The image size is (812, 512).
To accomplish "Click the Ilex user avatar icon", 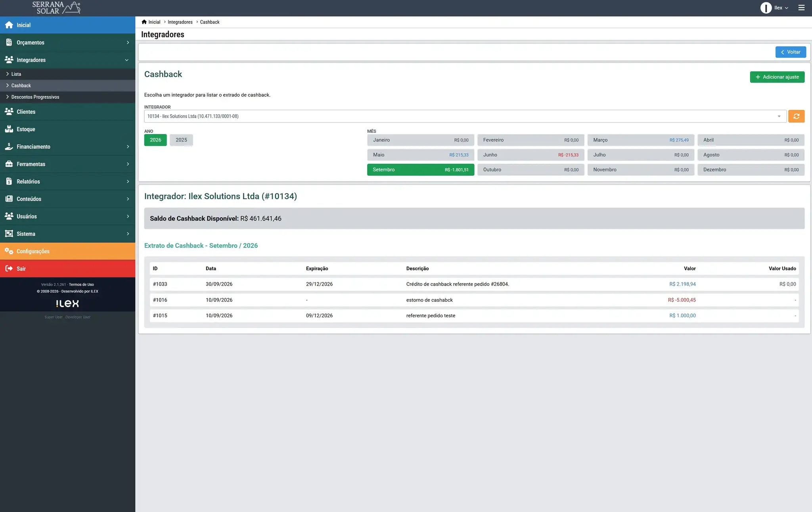I will point(766,8).
